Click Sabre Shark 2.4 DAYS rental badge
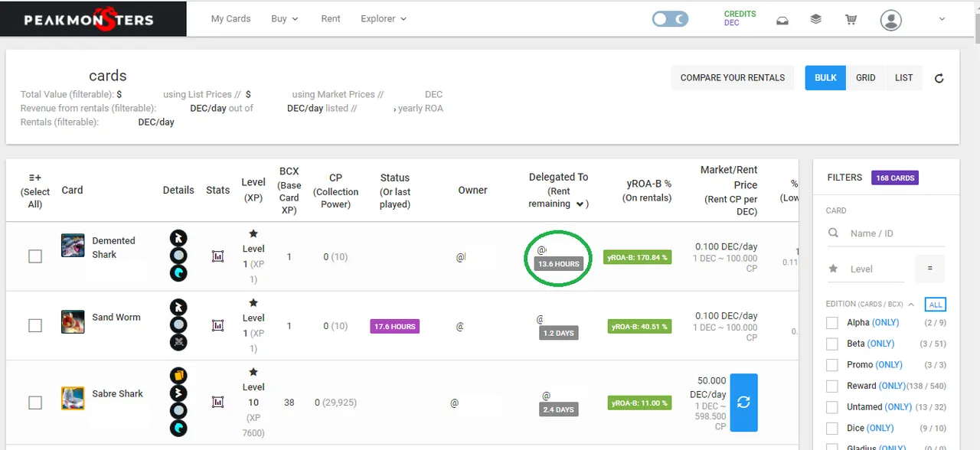This screenshot has height=450, width=980. pos(558,409)
